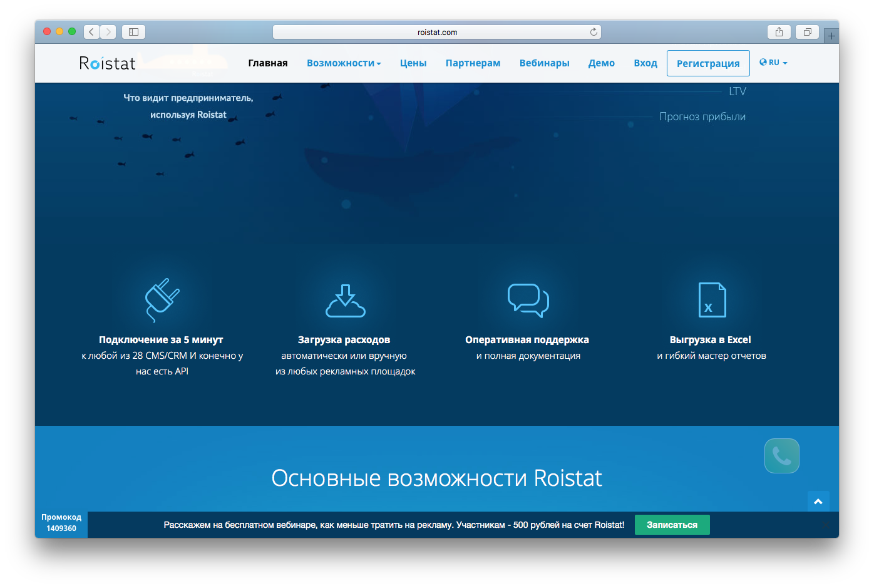The height and width of the screenshot is (588, 874).
Task: Click 'и гибкий мастер отчетов' text
Action: pos(712,356)
